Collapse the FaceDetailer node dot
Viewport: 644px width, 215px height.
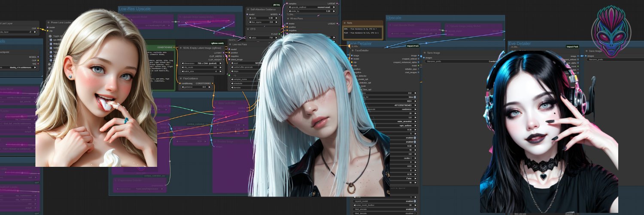click(x=352, y=50)
